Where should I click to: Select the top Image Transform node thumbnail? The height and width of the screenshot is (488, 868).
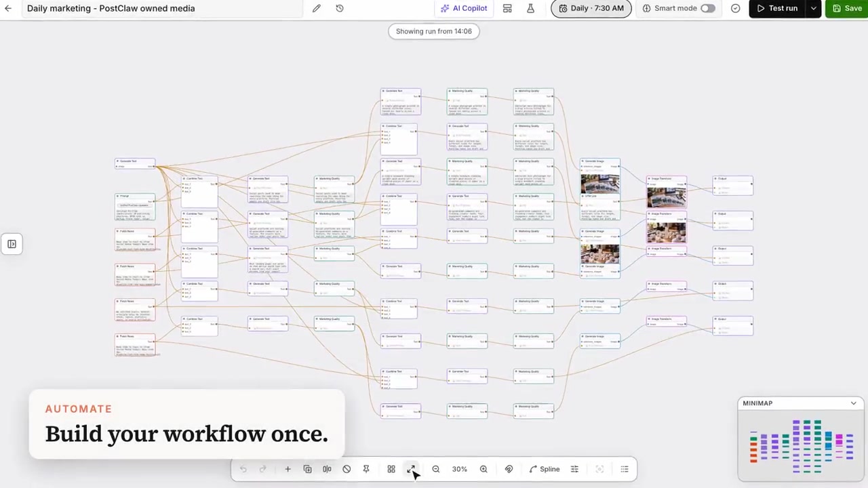(666, 198)
